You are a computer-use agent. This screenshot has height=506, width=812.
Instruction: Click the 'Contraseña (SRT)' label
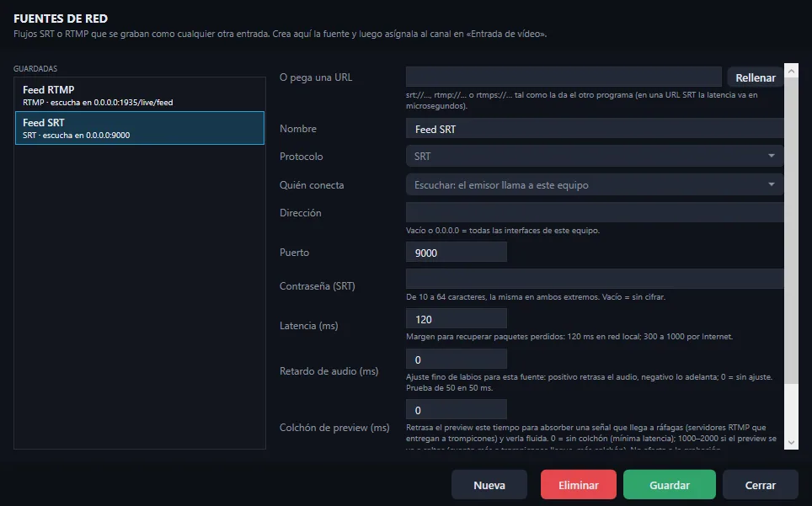point(318,285)
